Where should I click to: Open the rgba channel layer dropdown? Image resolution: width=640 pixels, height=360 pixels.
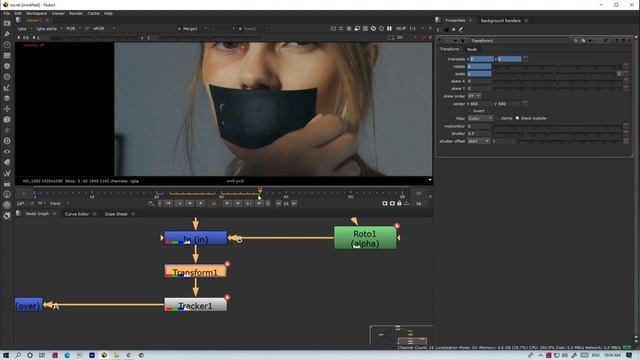[x=24, y=29]
